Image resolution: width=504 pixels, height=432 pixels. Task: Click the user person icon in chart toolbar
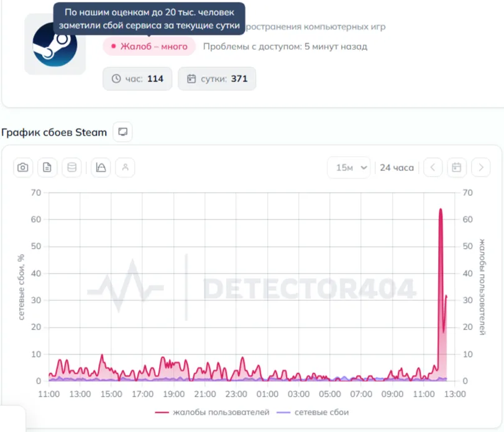tap(126, 167)
